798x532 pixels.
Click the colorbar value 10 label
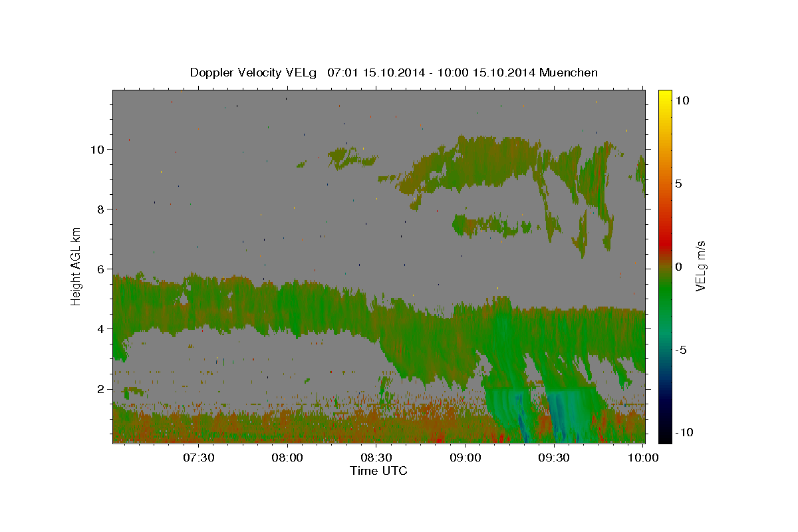pyautogui.click(x=682, y=100)
